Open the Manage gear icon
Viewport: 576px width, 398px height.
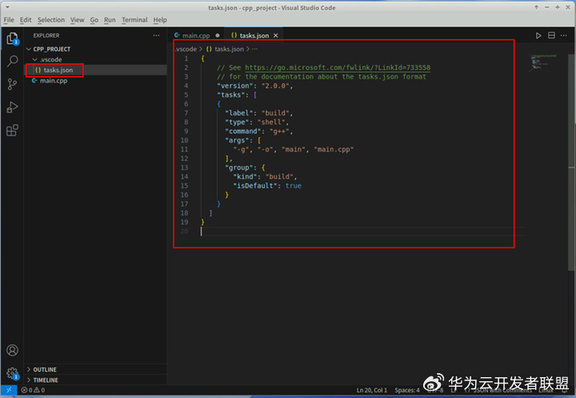(12, 373)
